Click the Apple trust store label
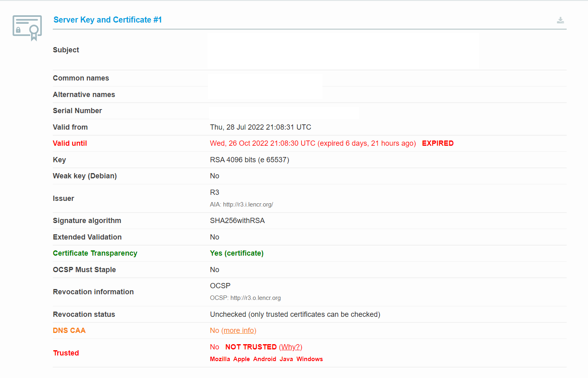 [241, 359]
